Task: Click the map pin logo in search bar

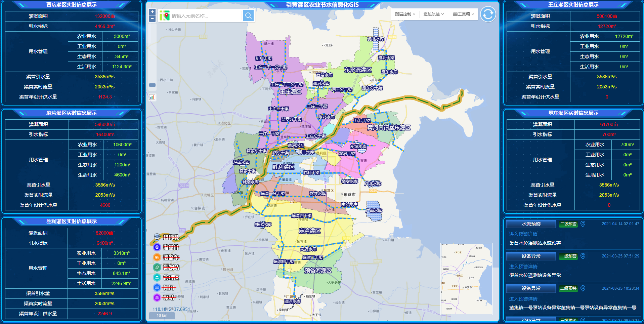Action: (164, 15)
